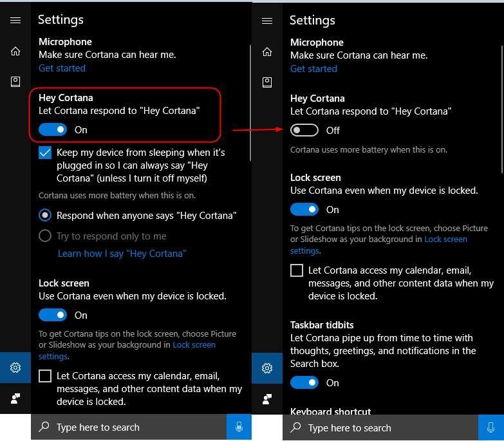Open the Notebook icon in right panel

pyautogui.click(x=267, y=82)
